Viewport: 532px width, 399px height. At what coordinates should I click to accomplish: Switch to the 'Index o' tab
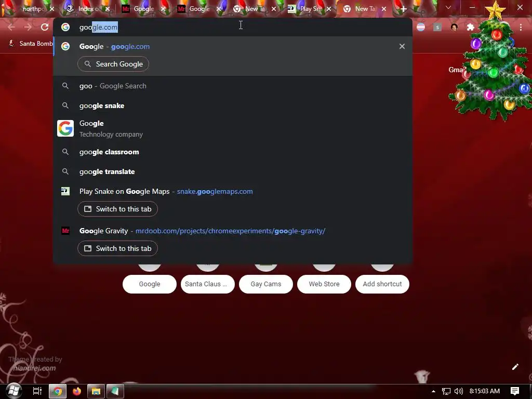pos(88,9)
